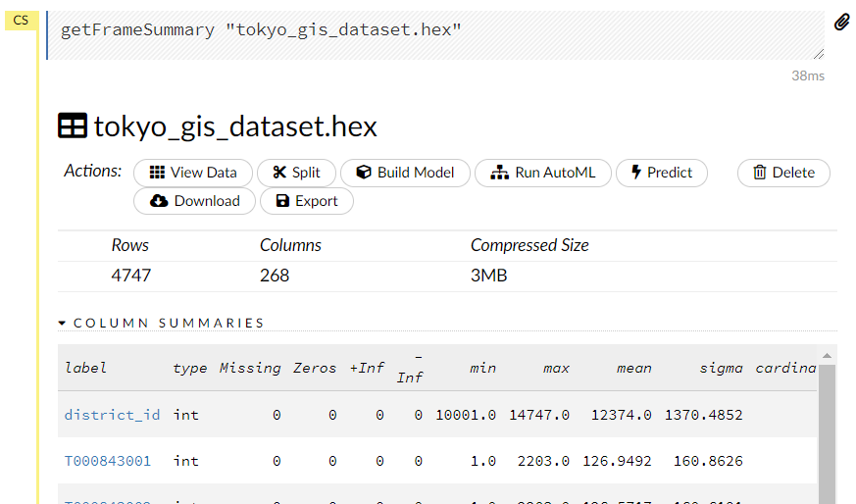Click the Split scissors button
Image resolution: width=856 pixels, height=504 pixels.
click(x=296, y=173)
